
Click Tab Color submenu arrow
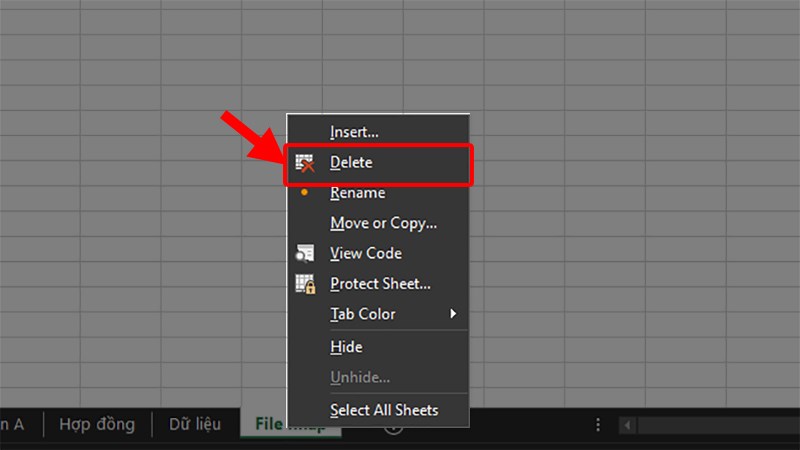pyautogui.click(x=453, y=314)
